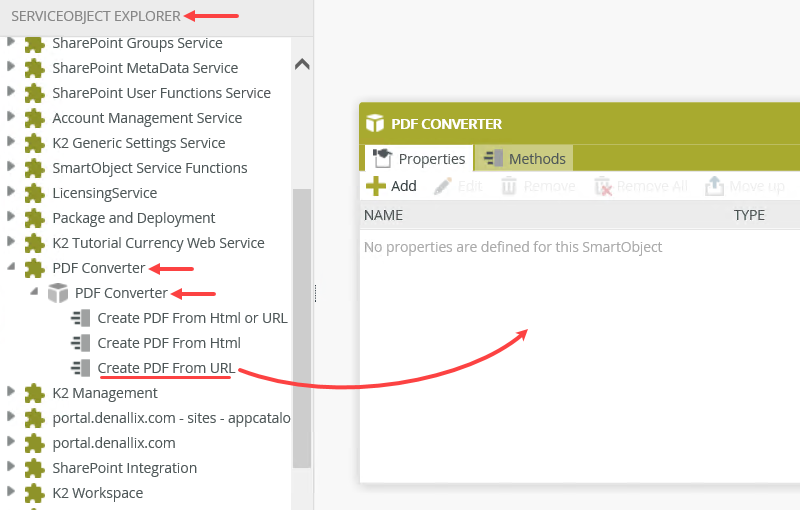Expand LicensingService node
The height and width of the screenshot is (510, 800).
11,191
